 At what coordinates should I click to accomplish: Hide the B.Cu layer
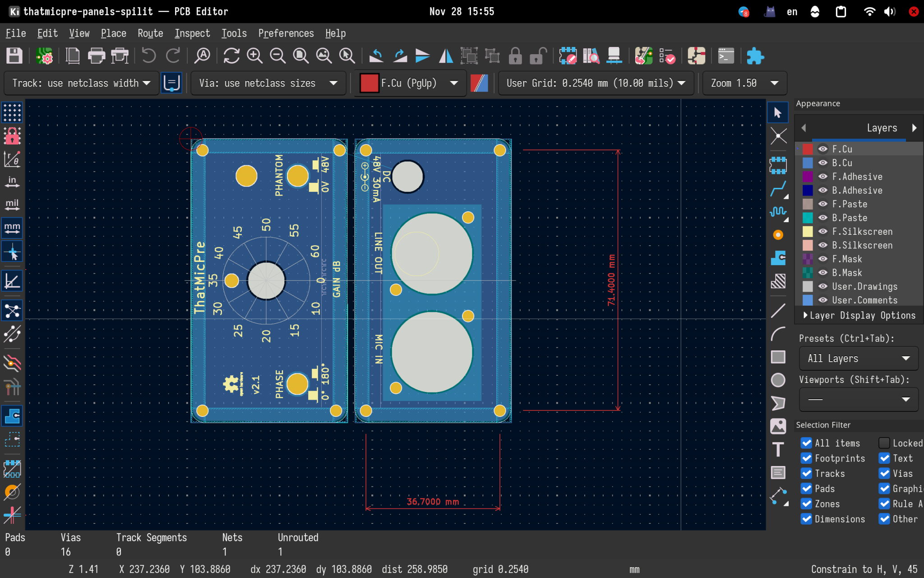823,163
